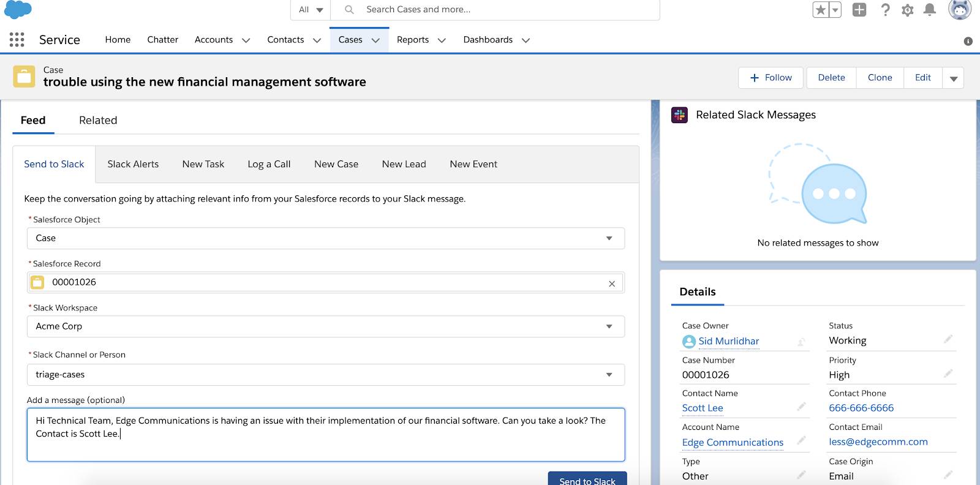
Task: Click the Delete button
Action: pos(831,78)
